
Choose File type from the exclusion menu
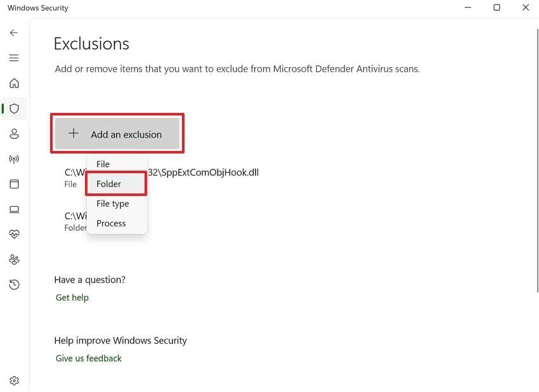coord(117,204)
